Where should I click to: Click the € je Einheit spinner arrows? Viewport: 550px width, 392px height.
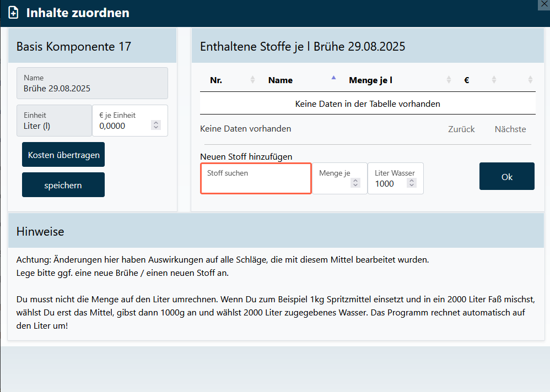tap(156, 126)
